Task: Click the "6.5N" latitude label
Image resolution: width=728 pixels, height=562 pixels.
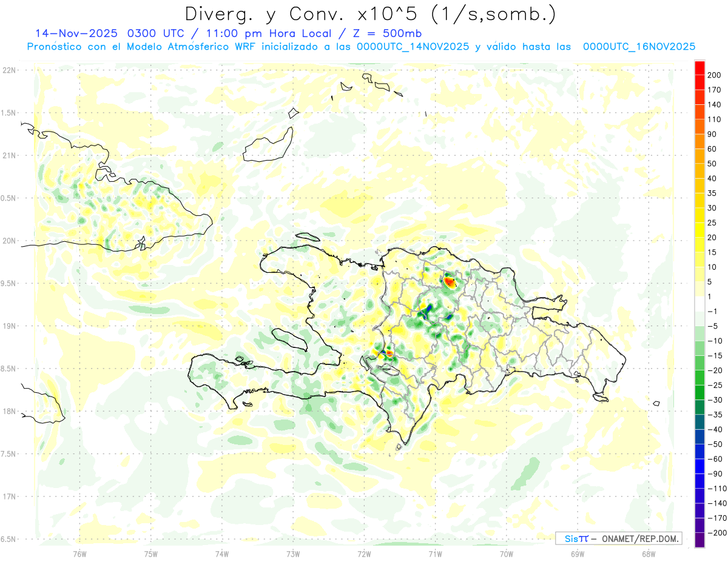Action: [8, 539]
